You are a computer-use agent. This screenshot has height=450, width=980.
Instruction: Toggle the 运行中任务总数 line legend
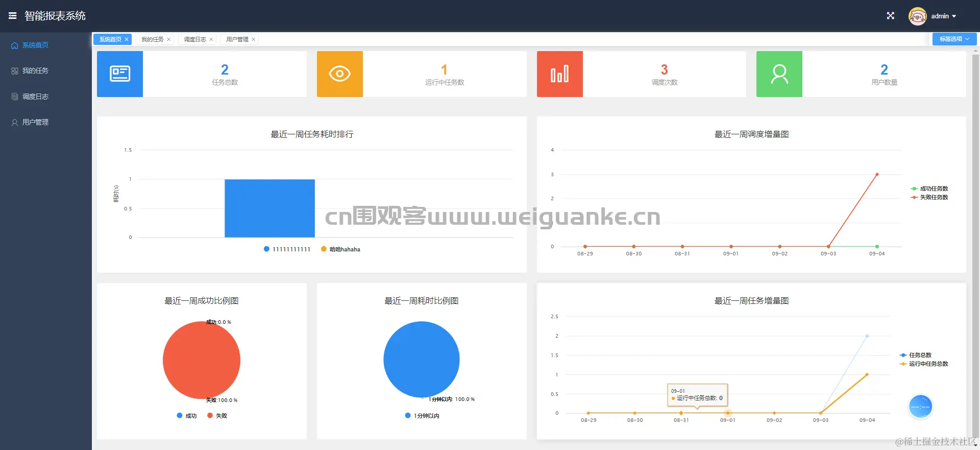924,364
